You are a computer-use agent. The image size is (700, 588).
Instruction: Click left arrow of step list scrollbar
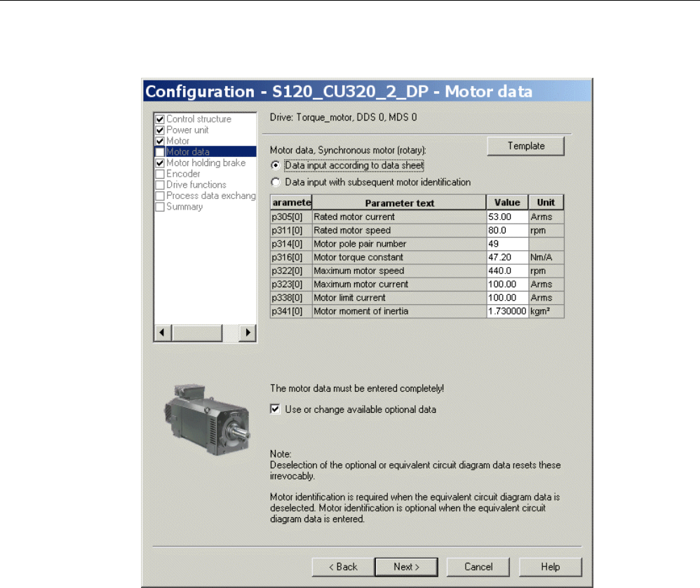click(x=163, y=333)
